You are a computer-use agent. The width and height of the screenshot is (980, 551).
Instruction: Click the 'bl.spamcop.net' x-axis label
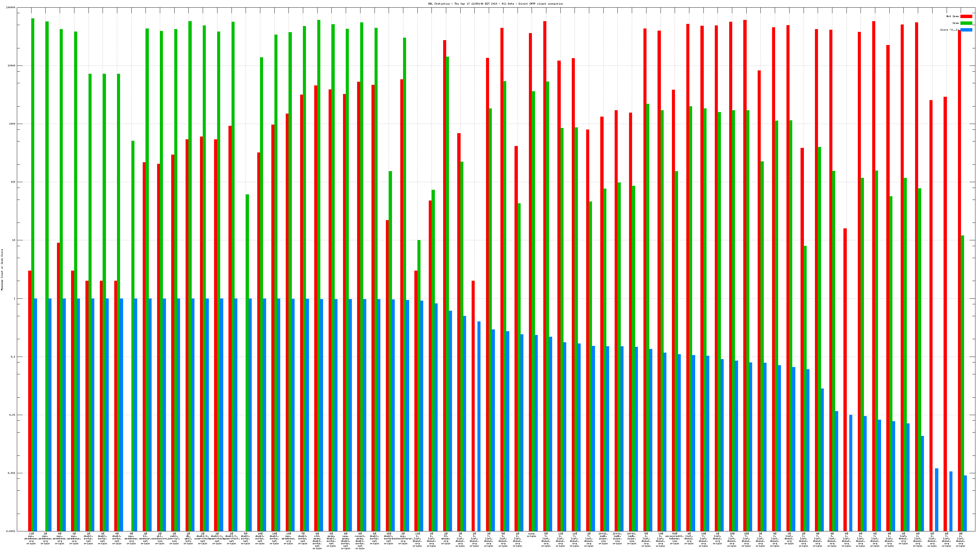click(x=145, y=538)
